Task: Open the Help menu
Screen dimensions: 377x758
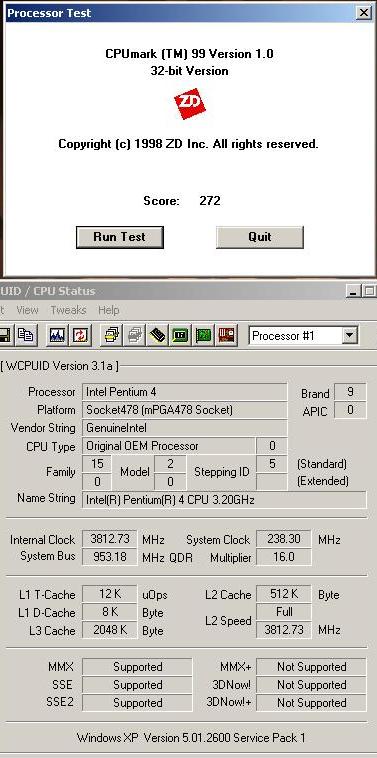Action: (108, 310)
